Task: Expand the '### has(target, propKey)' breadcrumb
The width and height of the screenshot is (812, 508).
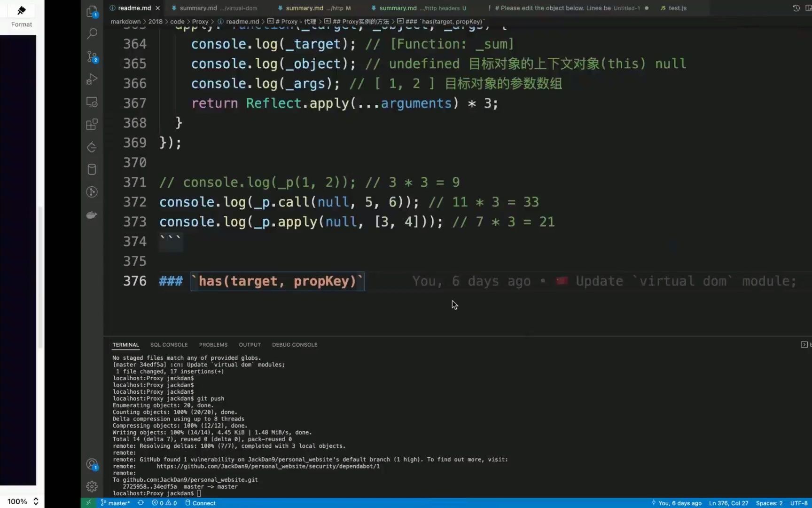Action: 441,22
